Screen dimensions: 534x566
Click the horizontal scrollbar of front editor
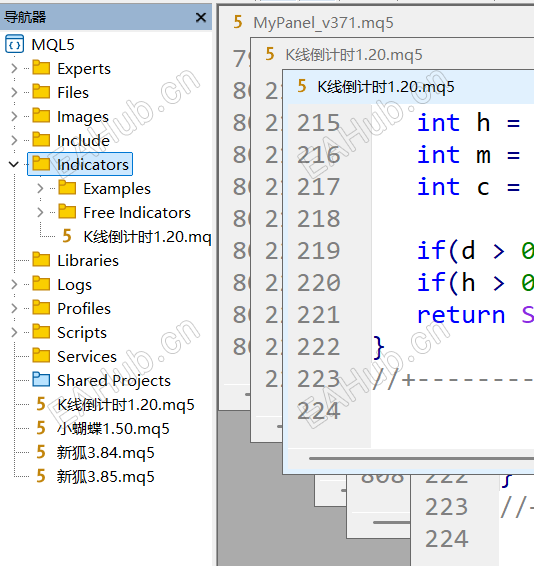(x=421, y=459)
